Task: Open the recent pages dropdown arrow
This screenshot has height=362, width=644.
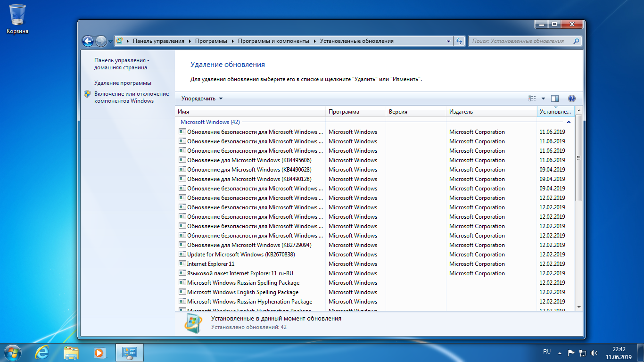Action: click(x=110, y=41)
